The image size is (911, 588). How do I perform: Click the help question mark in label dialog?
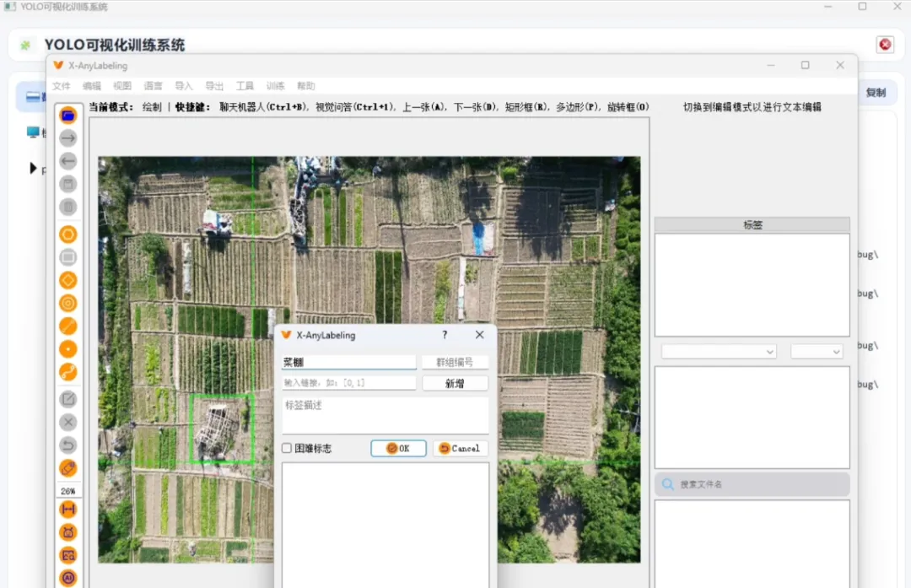(x=445, y=335)
